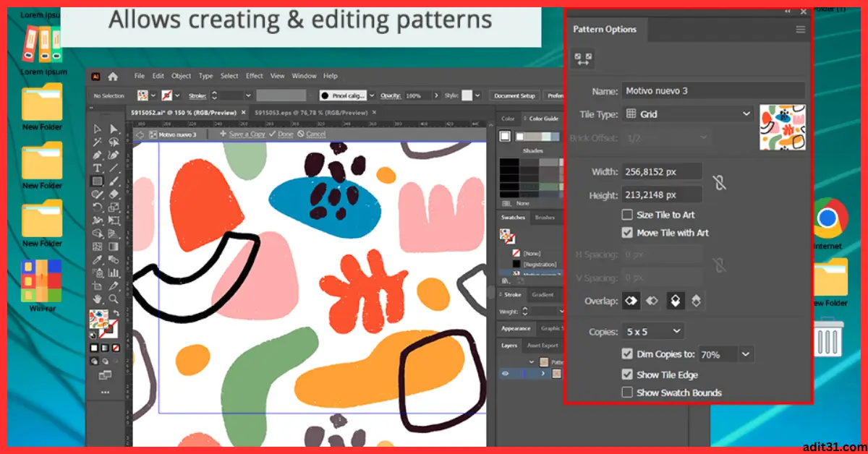The image size is (868, 454).
Task: Open the Style dropdown arrow
Action: [x=477, y=95]
